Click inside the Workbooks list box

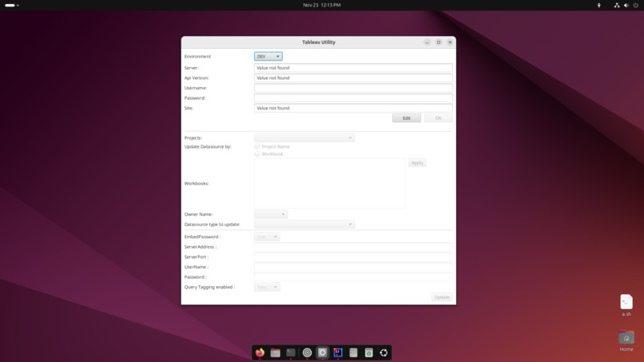pyautogui.click(x=329, y=183)
